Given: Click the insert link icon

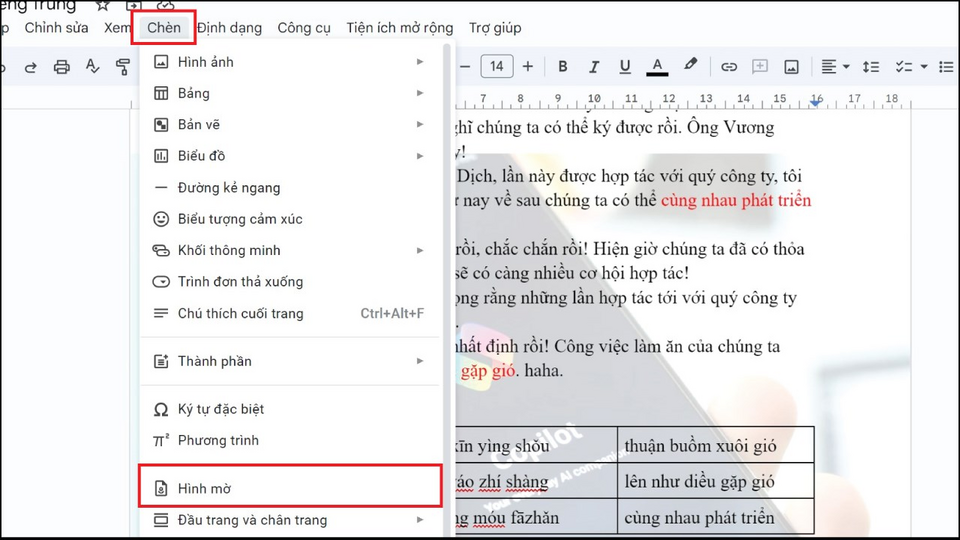Looking at the screenshot, I should [x=729, y=67].
